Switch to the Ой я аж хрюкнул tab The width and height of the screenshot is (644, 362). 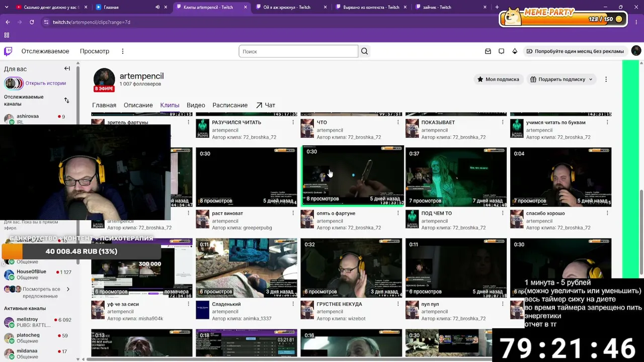291,7
